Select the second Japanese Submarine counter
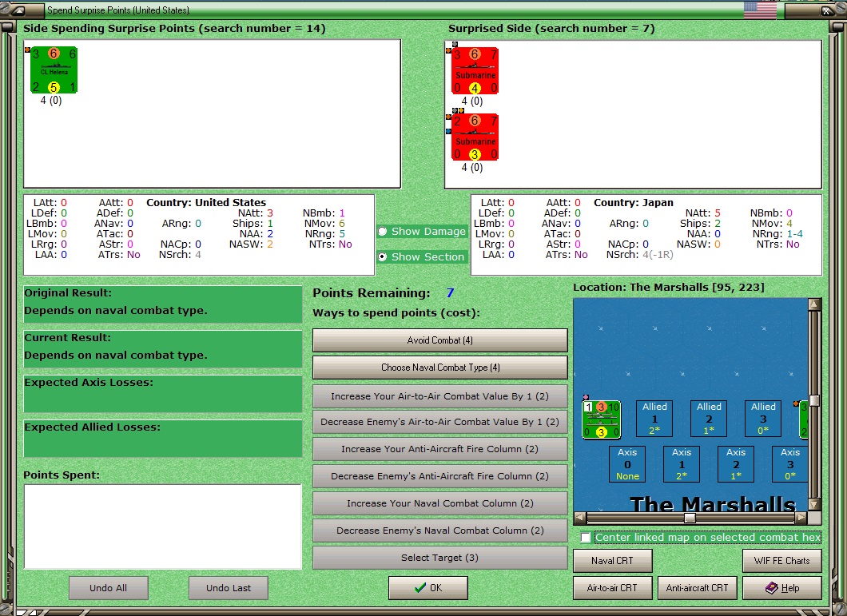Screen dimensions: 847x616 tap(475, 137)
